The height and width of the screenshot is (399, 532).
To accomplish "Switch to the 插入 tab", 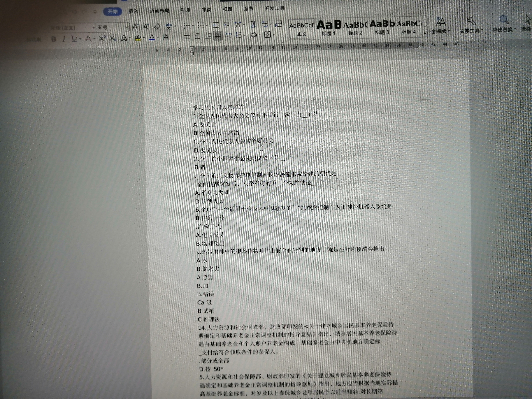I will coord(133,11).
